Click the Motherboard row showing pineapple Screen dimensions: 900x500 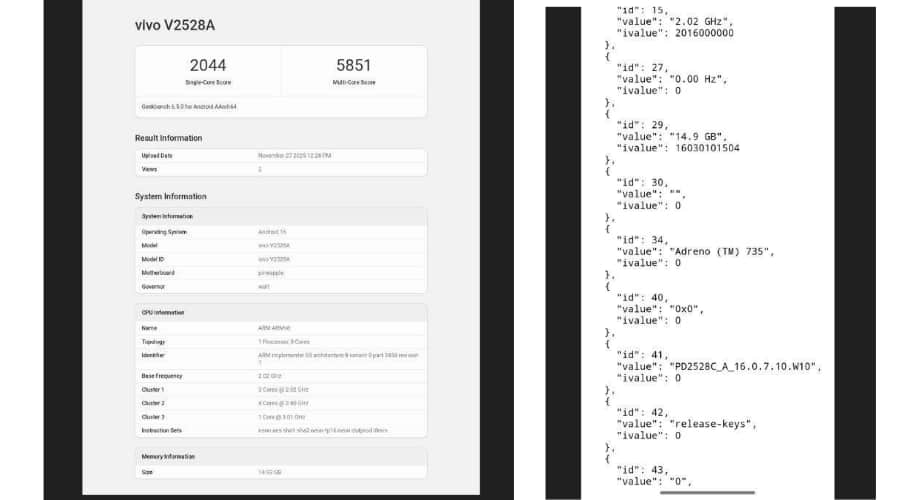pyautogui.click(x=280, y=272)
